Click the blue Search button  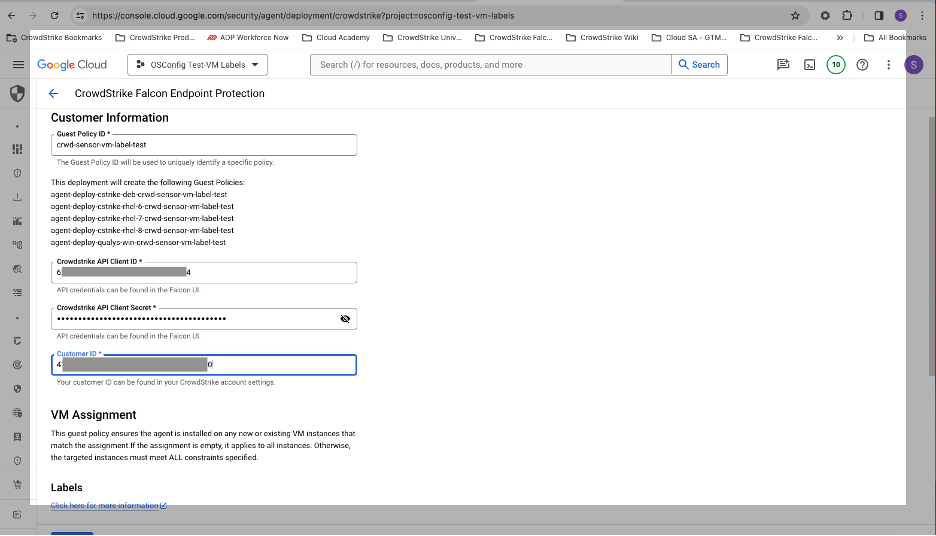[x=699, y=64]
